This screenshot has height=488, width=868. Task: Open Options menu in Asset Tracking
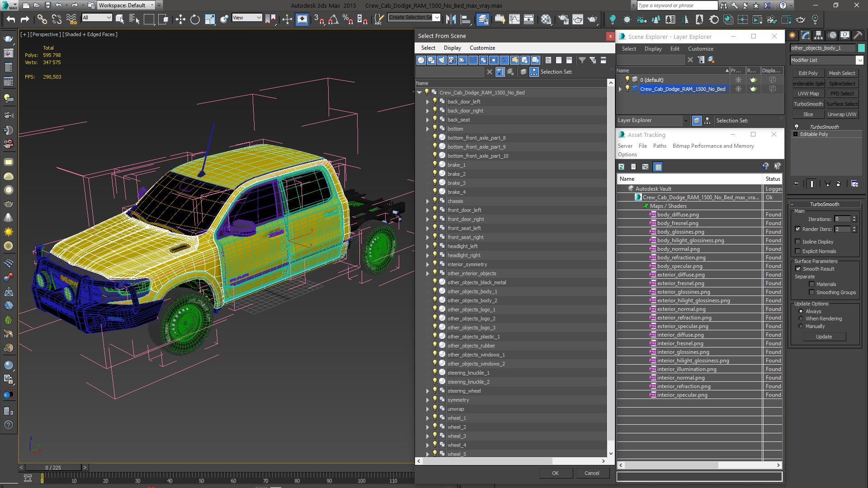(627, 155)
